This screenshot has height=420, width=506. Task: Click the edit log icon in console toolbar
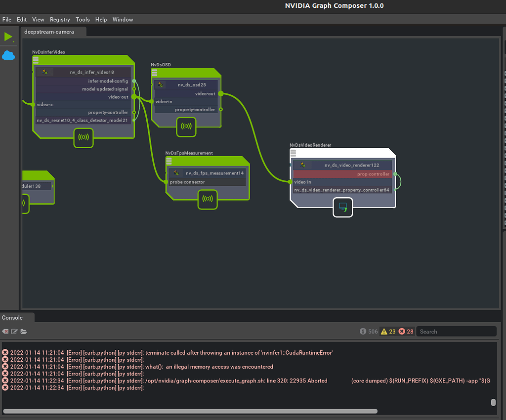click(14, 331)
